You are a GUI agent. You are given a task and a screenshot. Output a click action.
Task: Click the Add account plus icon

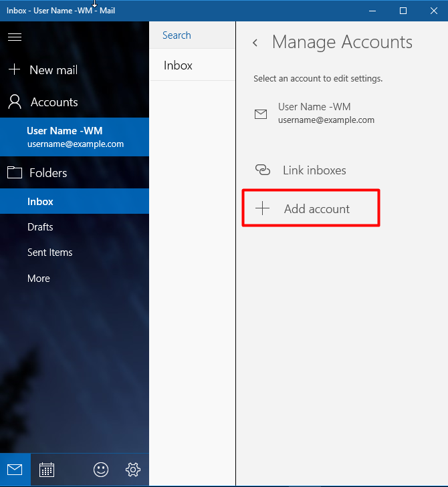263,208
